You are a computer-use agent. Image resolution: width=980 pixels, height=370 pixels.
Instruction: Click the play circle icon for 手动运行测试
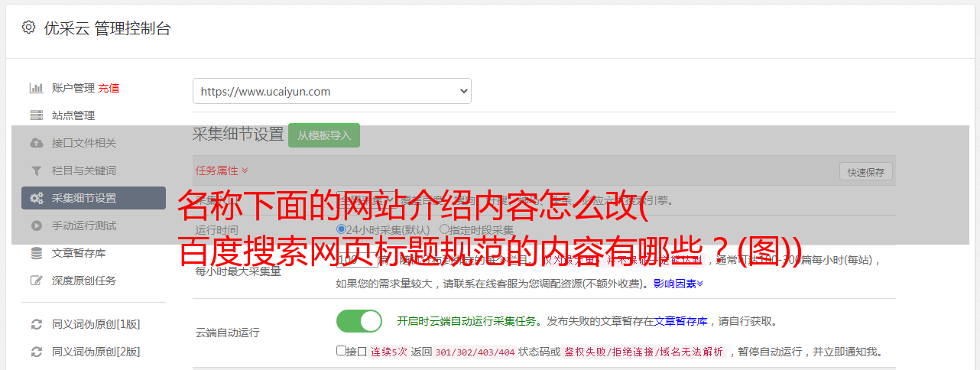tap(36, 226)
